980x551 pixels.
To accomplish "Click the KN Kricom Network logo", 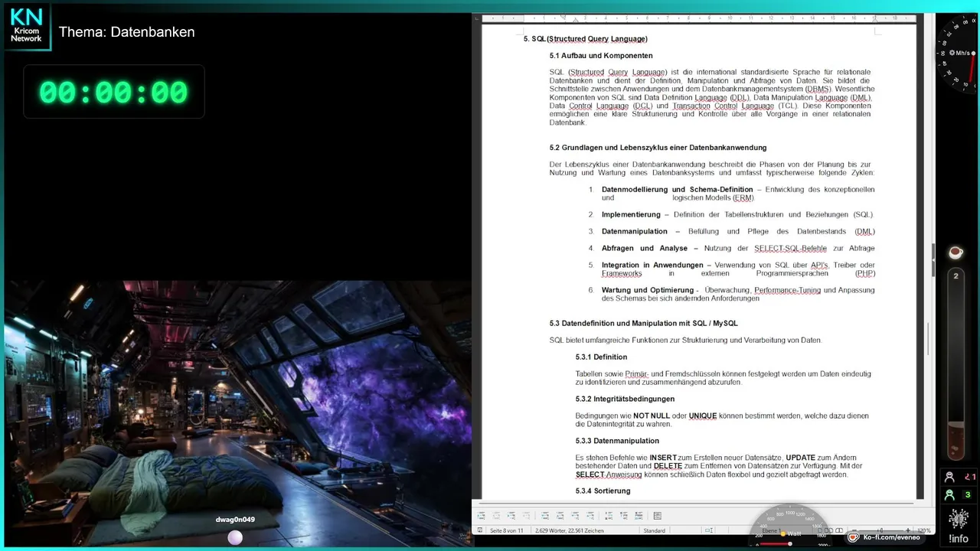I will pyautogui.click(x=26, y=26).
